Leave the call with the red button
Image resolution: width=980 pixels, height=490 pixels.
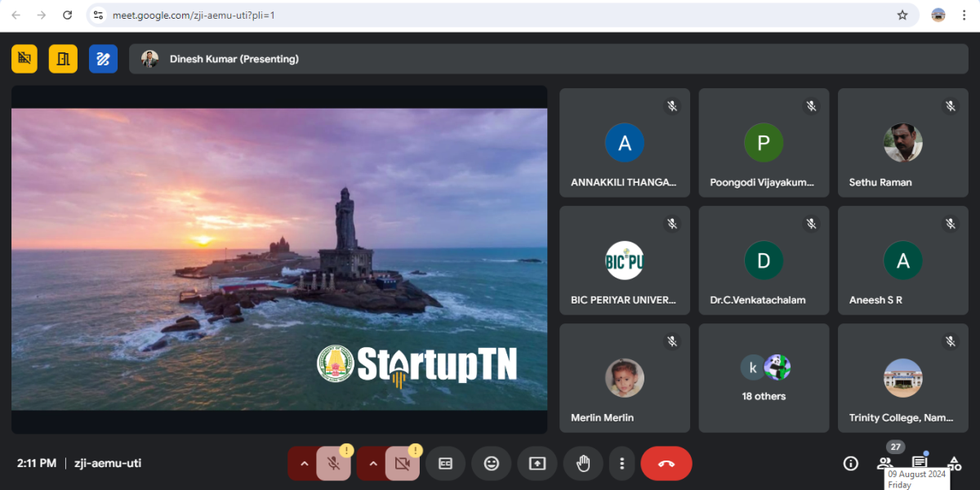(x=666, y=463)
